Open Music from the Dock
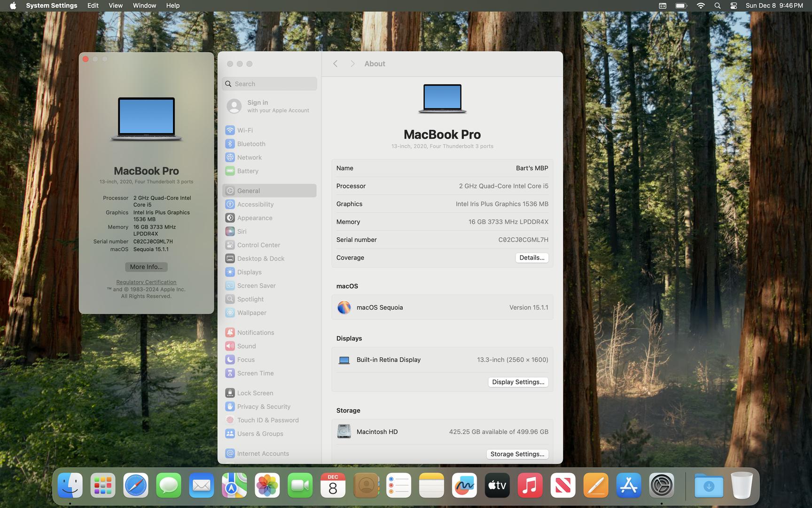The image size is (812, 508). point(530,485)
